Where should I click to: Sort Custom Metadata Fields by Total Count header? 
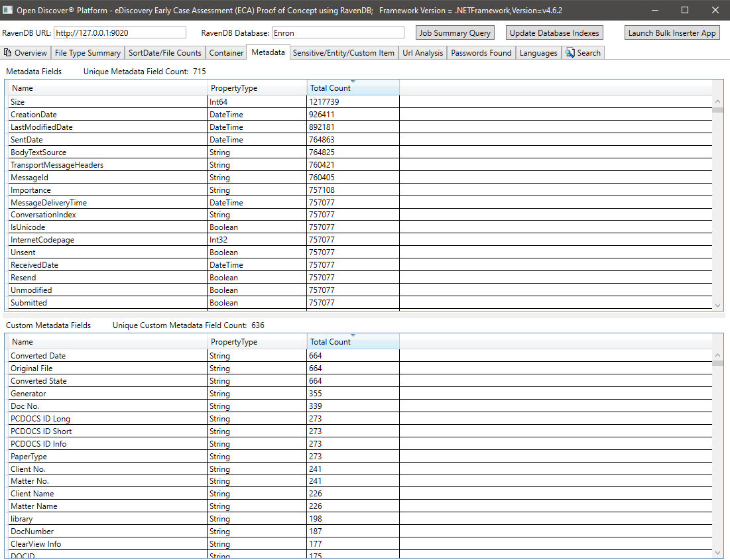tap(353, 342)
